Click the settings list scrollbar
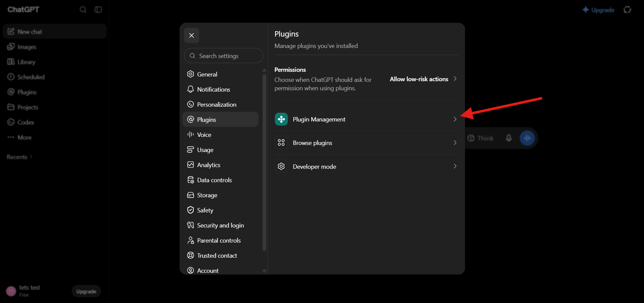This screenshot has height=303, width=644. coord(264,162)
